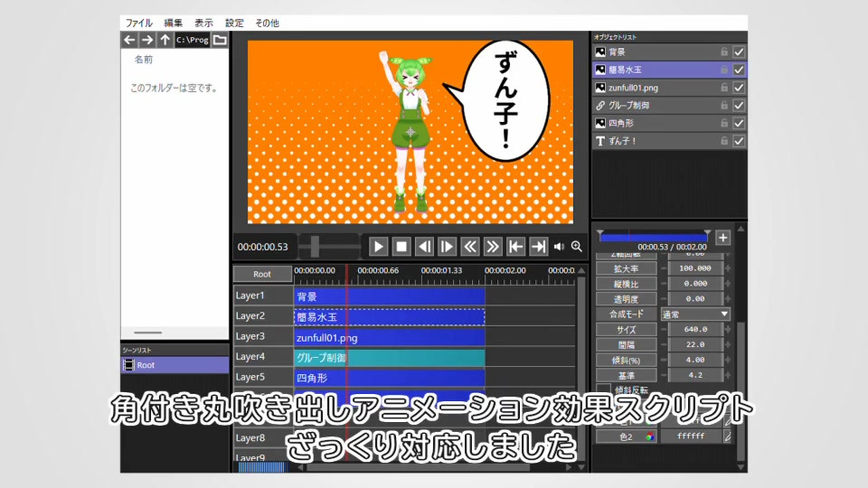Select the 背景 clip on Layer1
Viewport: 868px width, 488px height.
389,296
